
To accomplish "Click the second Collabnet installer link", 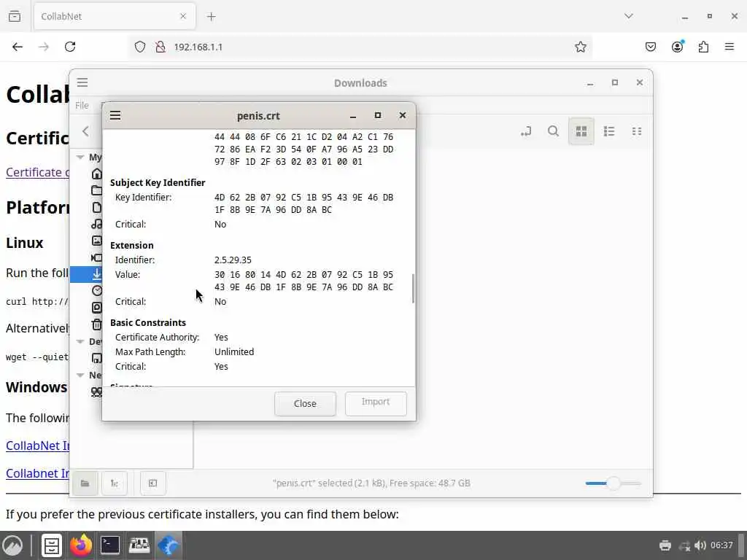I will tap(37, 473).
